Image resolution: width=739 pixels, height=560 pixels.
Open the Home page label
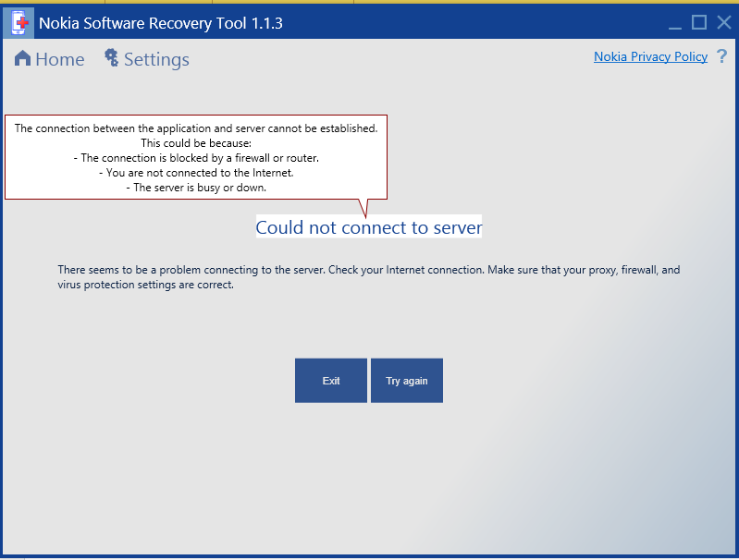[x=60, y=59]
